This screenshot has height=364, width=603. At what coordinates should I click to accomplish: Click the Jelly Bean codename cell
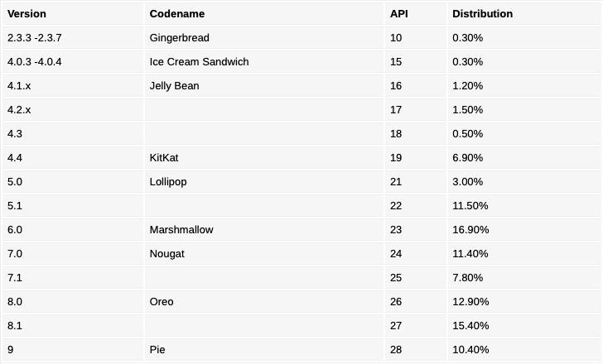174,86
